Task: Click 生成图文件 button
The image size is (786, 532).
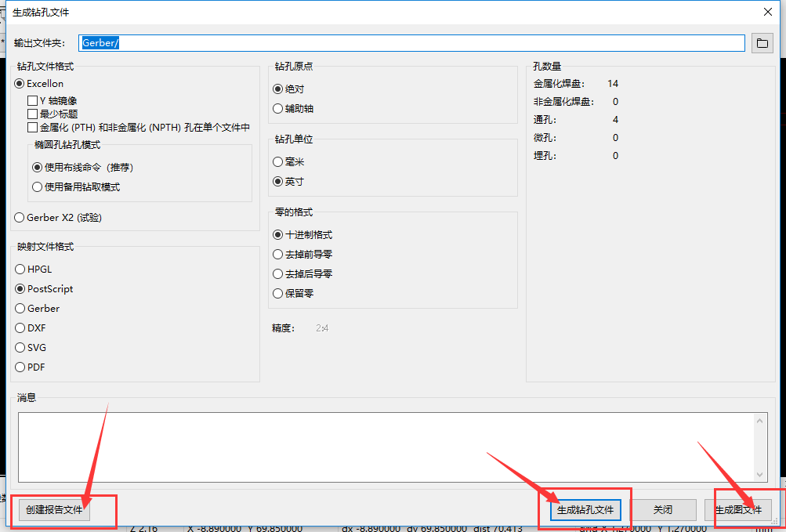Action: 738,510
